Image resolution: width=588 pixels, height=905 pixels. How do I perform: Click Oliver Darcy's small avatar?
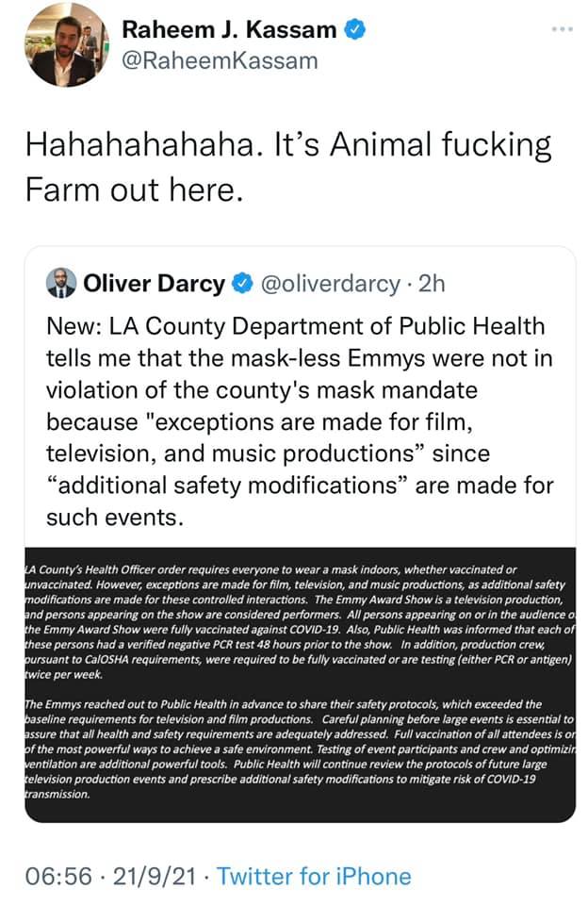[63, 283]
